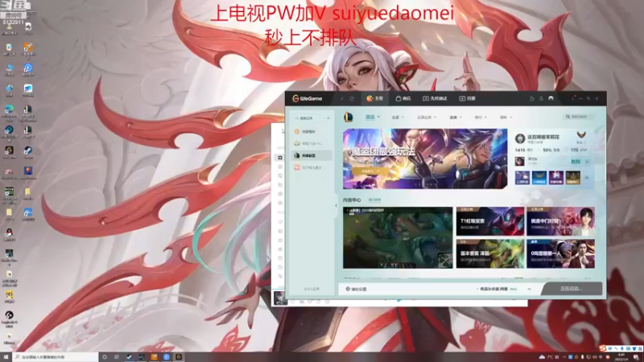Select the second game entry in sidebar
Viewport: 644px width, 362px height.
point(312,144)
